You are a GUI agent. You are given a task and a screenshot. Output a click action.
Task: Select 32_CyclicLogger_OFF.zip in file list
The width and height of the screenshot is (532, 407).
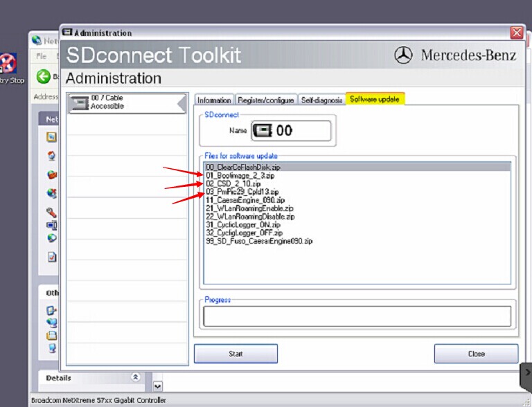pos(357,233)
